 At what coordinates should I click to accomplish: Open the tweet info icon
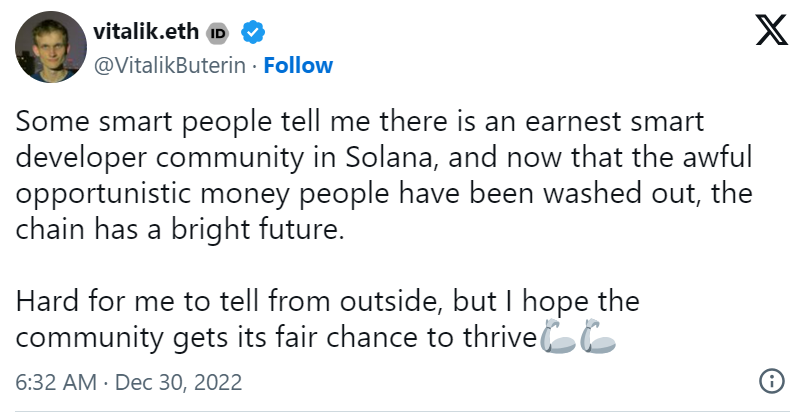click(x=771, y=382)
